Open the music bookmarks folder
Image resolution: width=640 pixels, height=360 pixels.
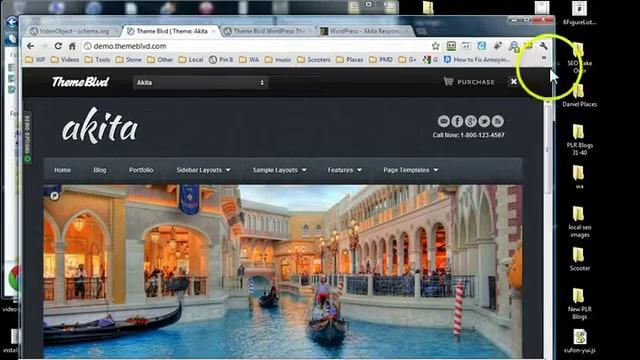[x=278, y=60]
